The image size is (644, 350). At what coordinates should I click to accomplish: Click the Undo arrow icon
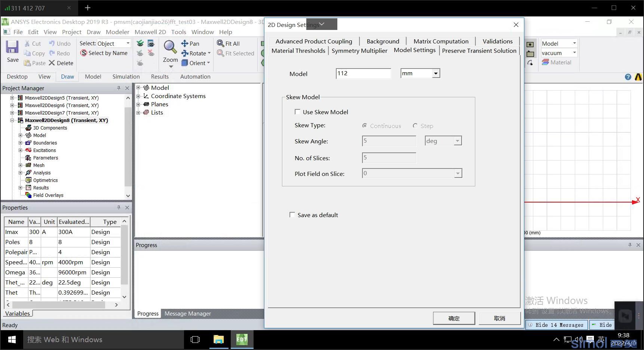52,43
